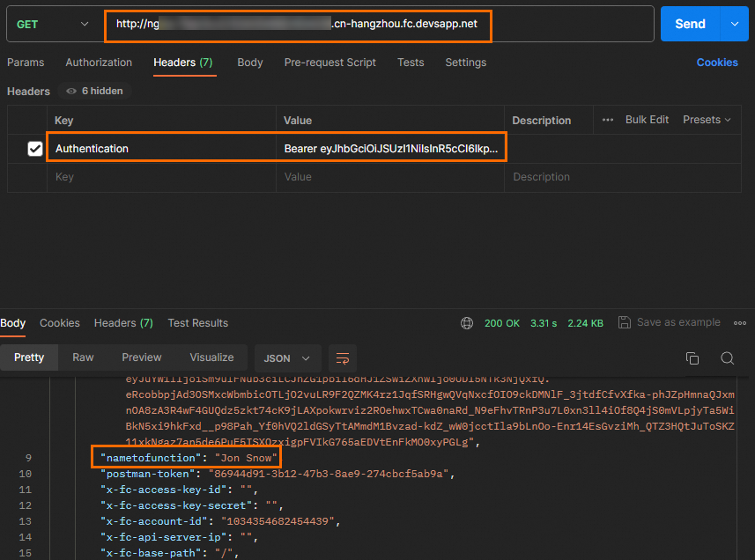This screenshot has width=755, height=560.
Task: Expand the Send button arrow menu
Action: coord(734,25)
